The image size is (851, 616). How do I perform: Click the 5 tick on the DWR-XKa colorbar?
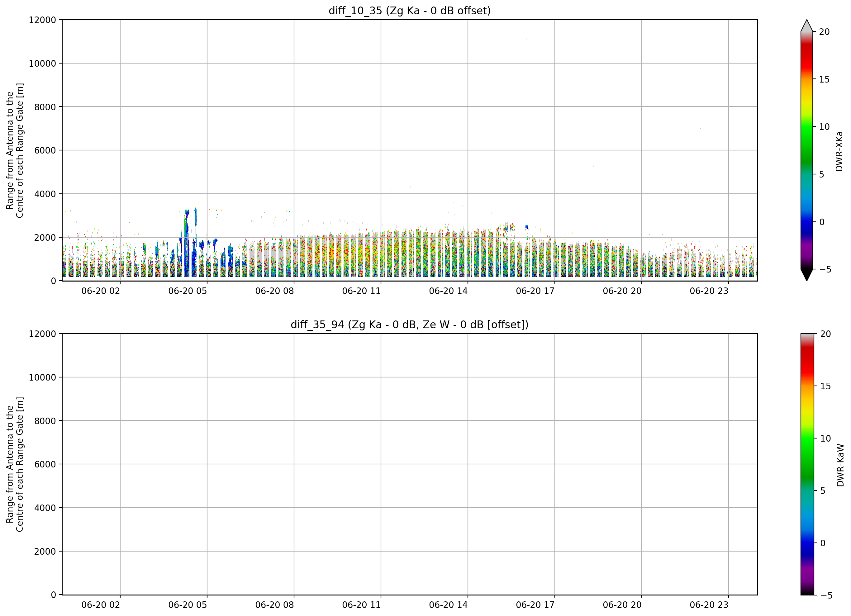[x=821, y=174]
